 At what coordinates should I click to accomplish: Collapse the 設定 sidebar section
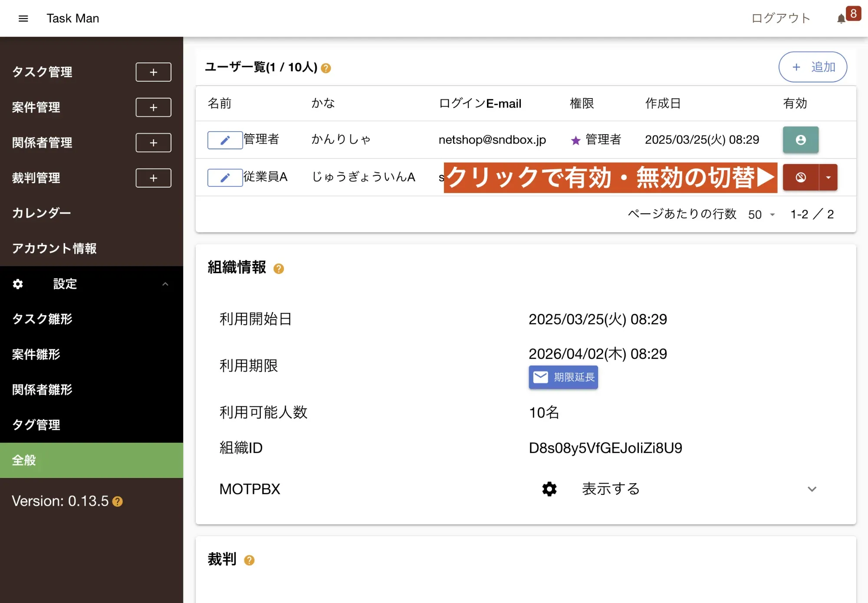tap(165, 284)
